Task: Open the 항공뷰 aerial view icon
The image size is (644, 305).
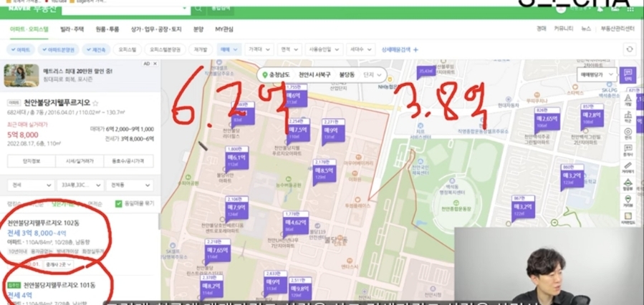Action: (628, 184)
